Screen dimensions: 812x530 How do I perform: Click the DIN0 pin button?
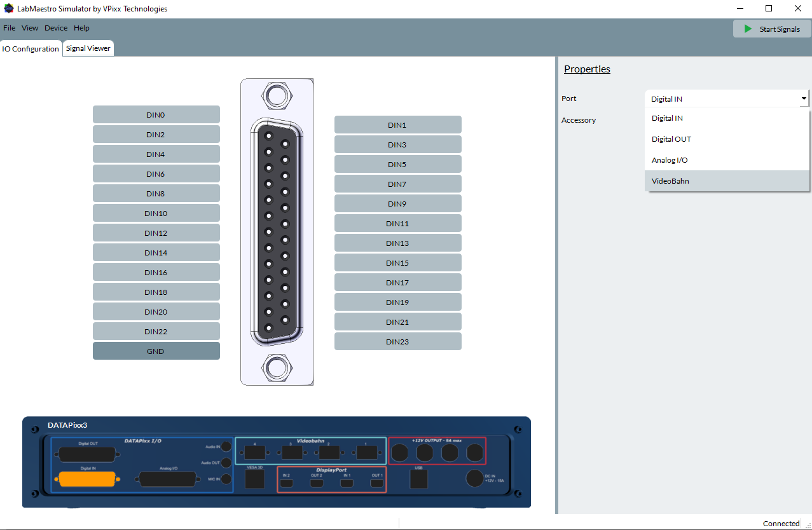click(x=156, y=115)
